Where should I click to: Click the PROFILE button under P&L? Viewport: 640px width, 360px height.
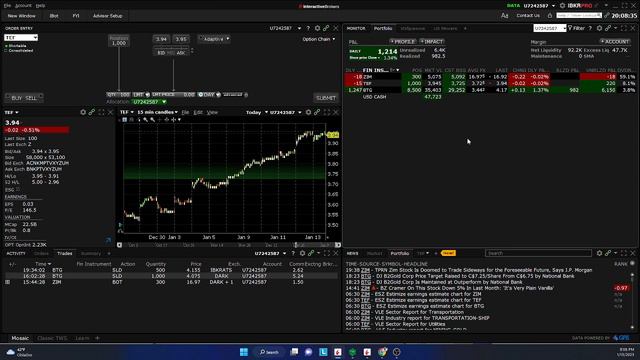point(403,42)
